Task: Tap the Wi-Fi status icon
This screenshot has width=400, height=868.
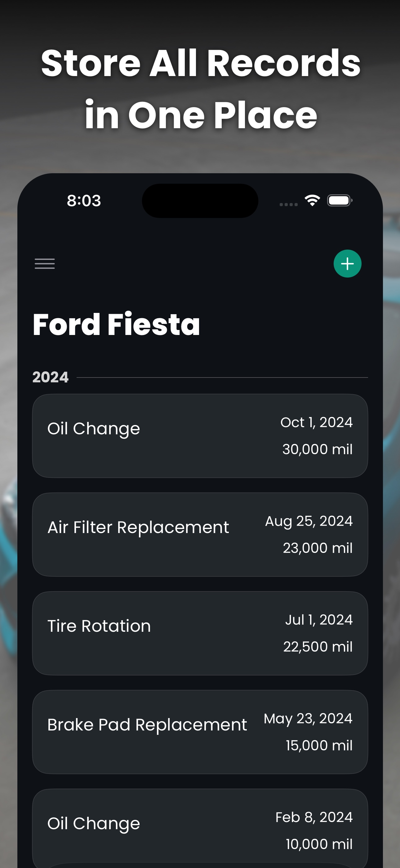Action: [312, 201]
